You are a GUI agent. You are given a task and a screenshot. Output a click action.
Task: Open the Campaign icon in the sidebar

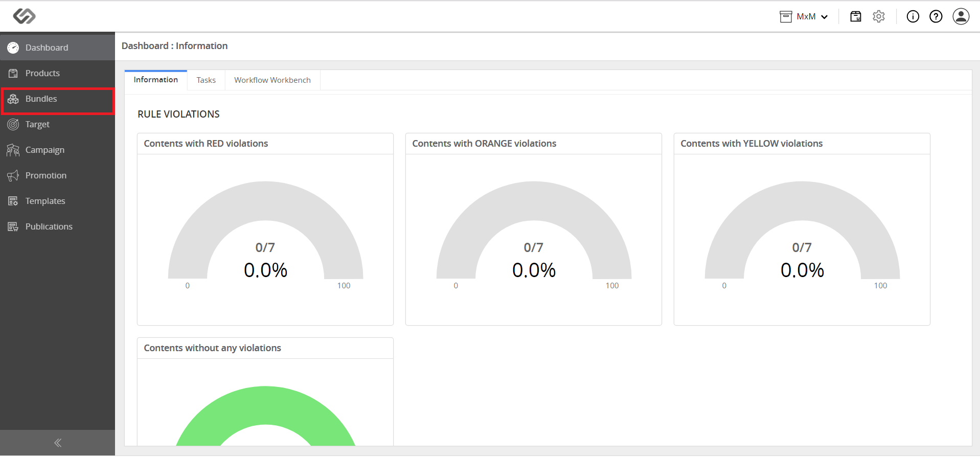click(13, 150)
